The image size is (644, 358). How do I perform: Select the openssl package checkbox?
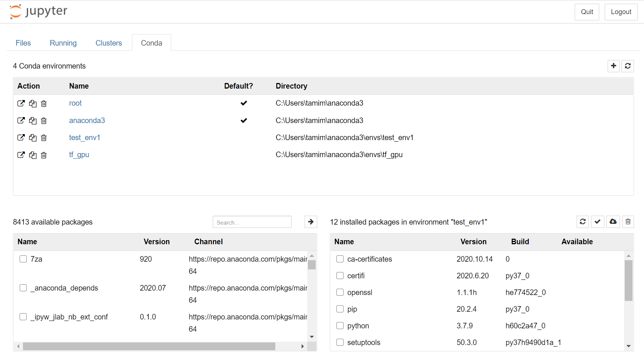[340, 292]
